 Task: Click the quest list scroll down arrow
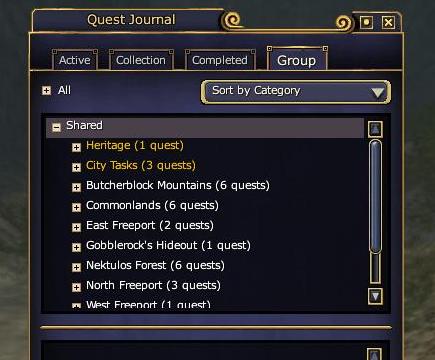point(375,296)
